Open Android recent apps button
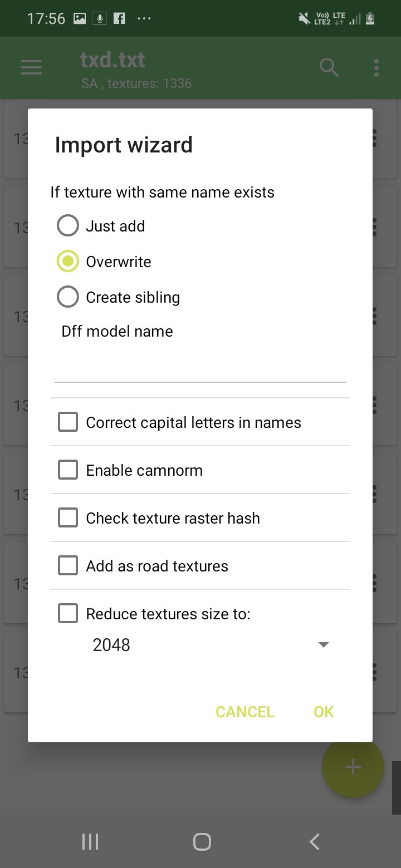401x868 pixels. coord(90,842)
